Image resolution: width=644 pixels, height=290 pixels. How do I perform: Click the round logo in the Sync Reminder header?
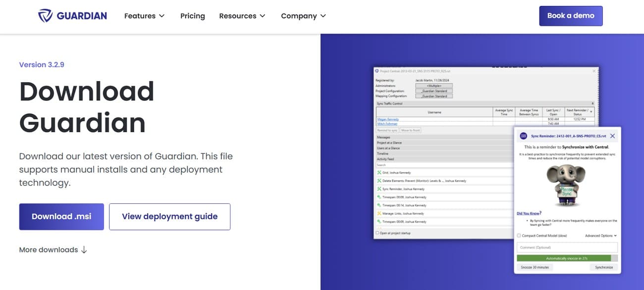tap(523, 136)
